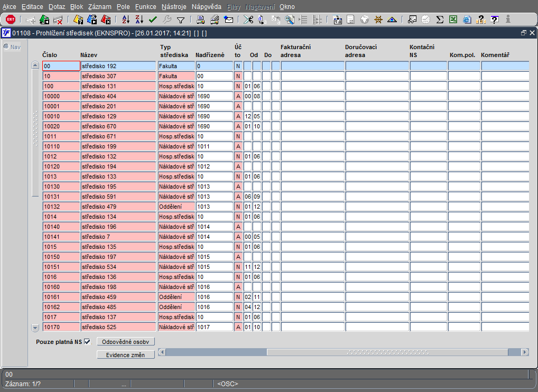Click the multiple printers icon
The width and height of the screenshot is (538, 392).
coord(215,20)
